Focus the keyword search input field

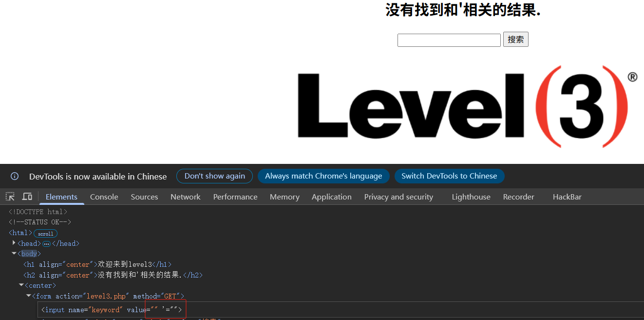[x=449, y=40]
